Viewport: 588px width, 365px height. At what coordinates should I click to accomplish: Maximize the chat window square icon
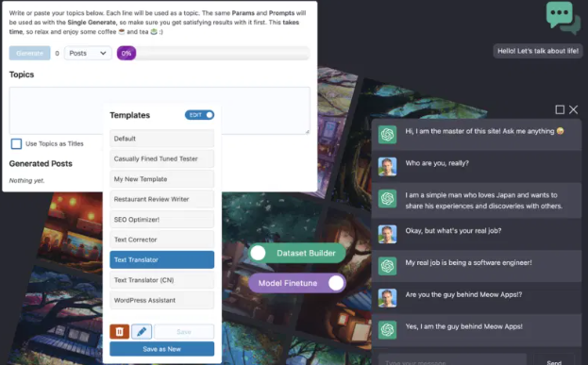[560, 109]
